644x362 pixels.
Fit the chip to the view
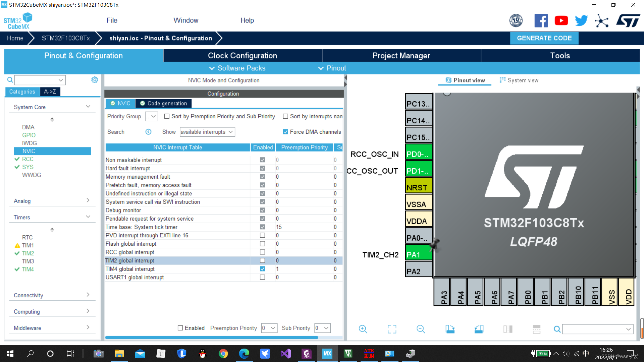pos(392,329)
